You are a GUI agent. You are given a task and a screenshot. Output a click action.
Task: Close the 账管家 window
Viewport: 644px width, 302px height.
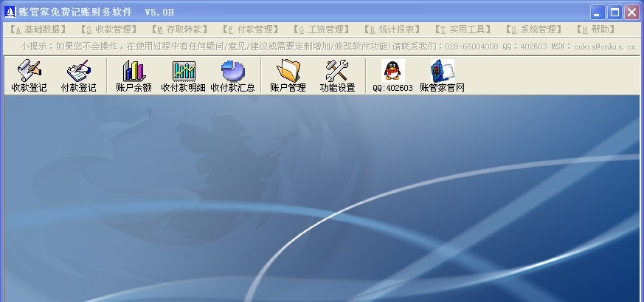(x=632, y=13)
